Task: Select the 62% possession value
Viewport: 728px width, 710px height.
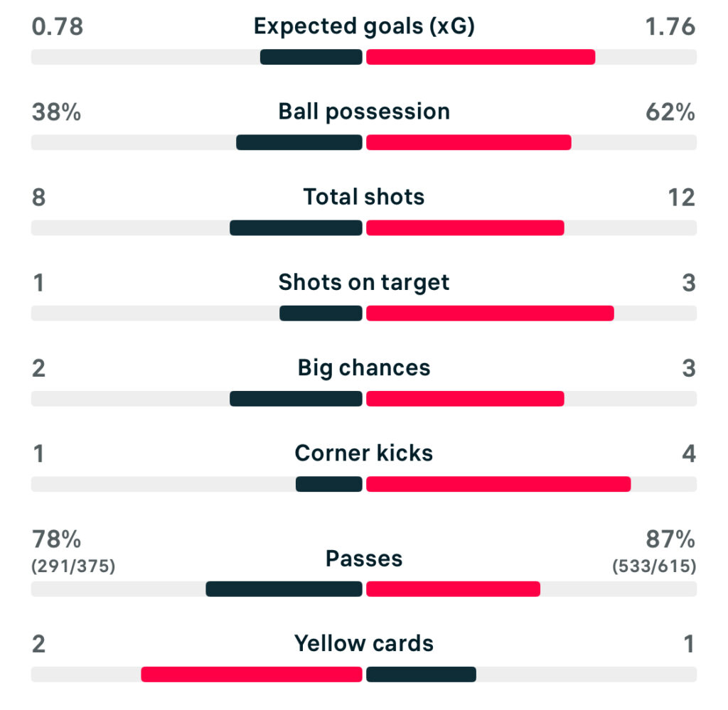Action: click(670, 112)
